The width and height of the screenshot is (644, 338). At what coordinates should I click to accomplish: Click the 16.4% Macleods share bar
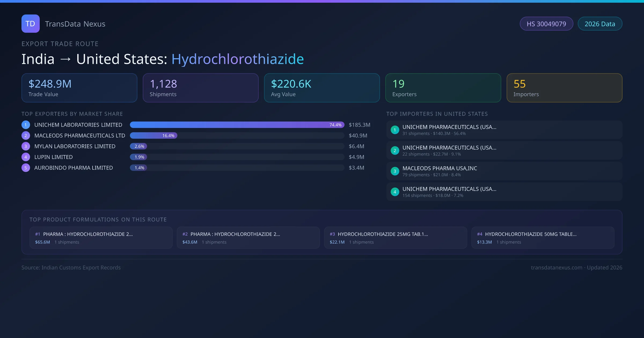point(153,135)
